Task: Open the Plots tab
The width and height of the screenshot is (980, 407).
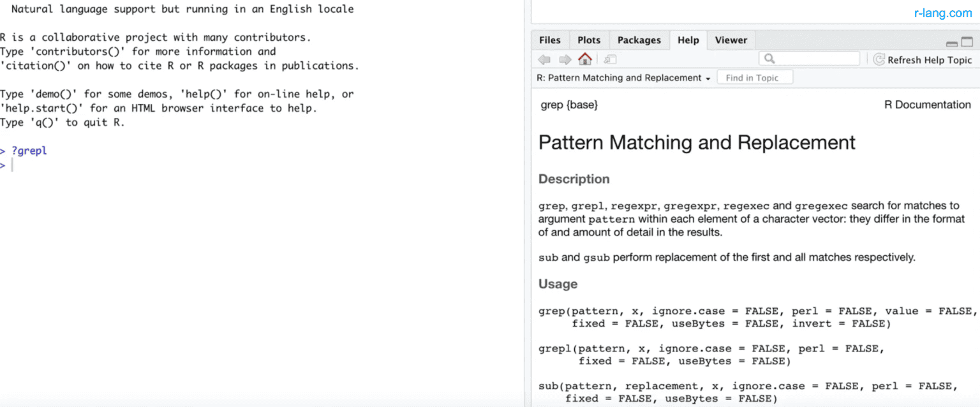Action: 588,40
